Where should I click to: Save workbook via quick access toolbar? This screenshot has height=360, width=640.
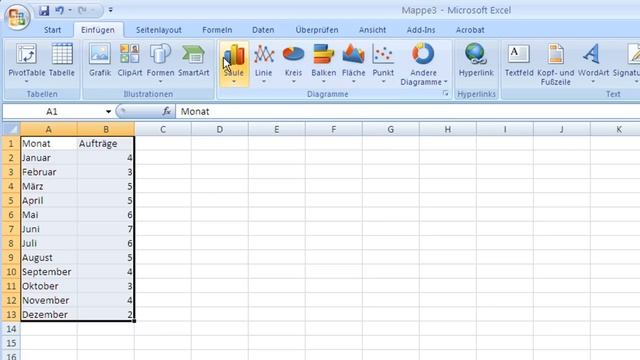[44, 10]
